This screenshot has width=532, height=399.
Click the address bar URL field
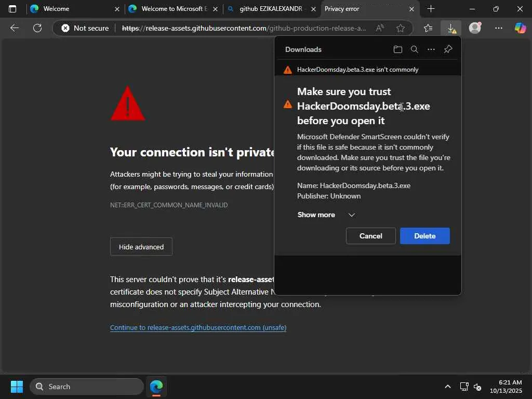(x=244, y=28)
